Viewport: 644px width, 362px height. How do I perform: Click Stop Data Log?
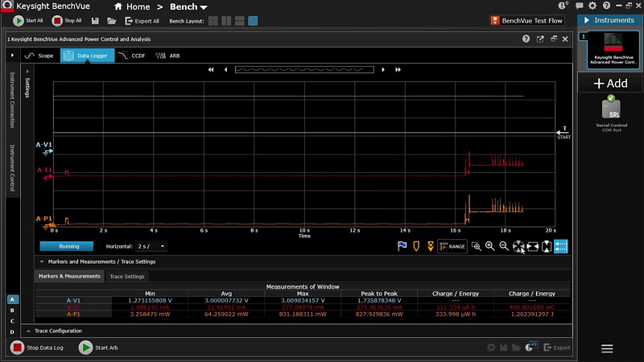(36, 348)
